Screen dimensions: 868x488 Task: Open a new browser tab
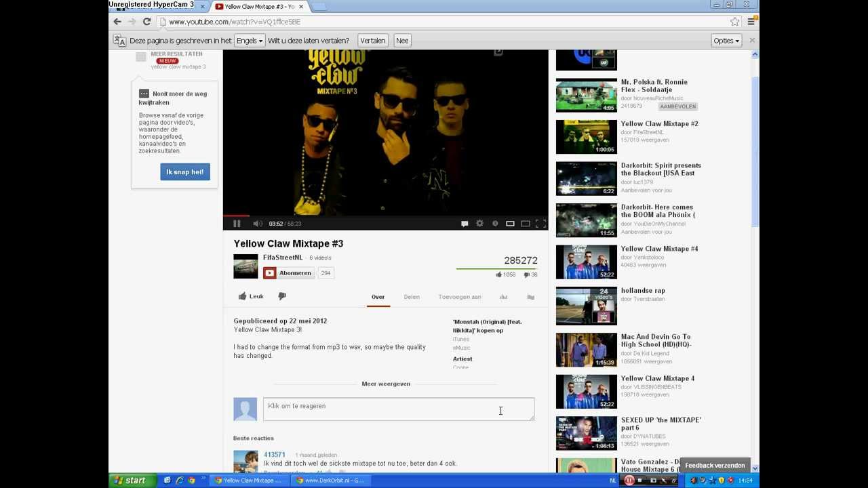318,7
